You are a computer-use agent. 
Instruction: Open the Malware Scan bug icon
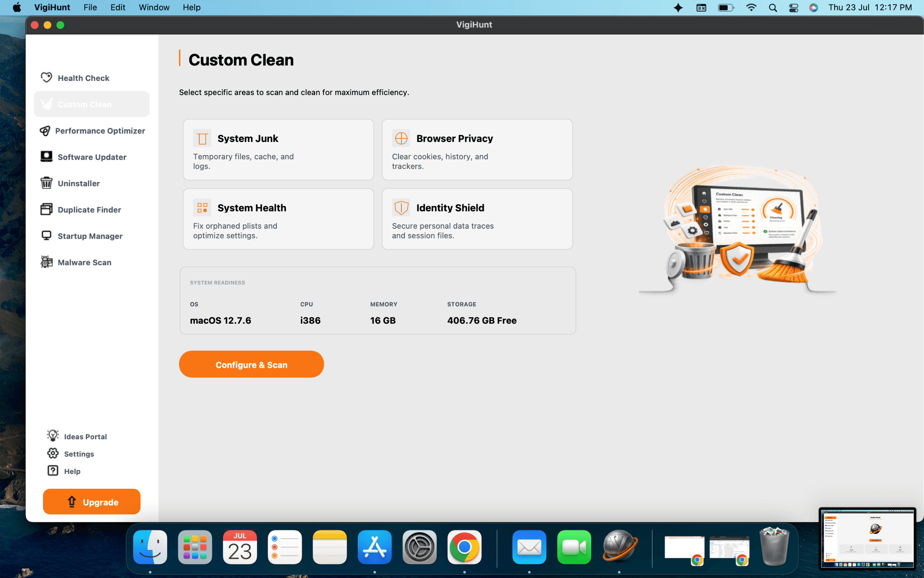46,262
